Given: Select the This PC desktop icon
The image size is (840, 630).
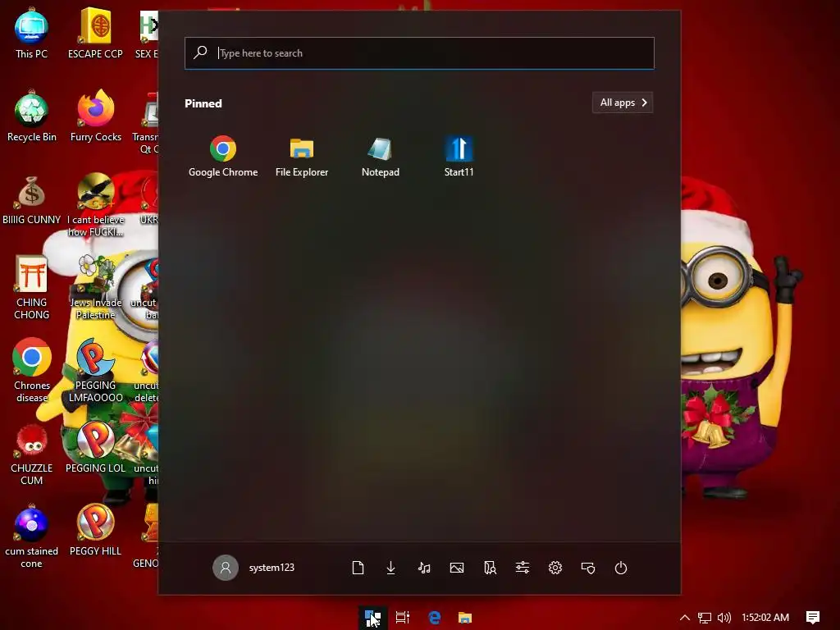Looking at the screenshot, I should 31,33.
